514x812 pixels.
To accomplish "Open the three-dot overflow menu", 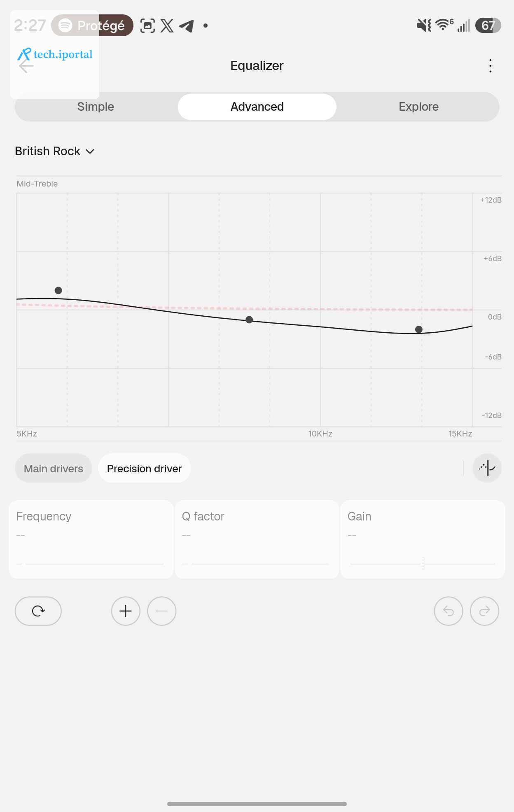I will (490, 66).
